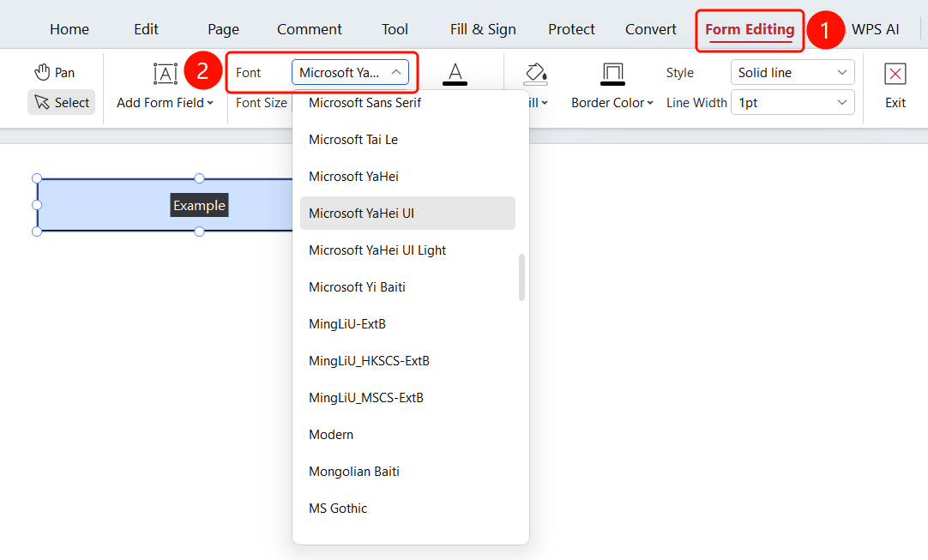
Task: Select Microsoft YaHei UI font option
Action: [407, 213]
